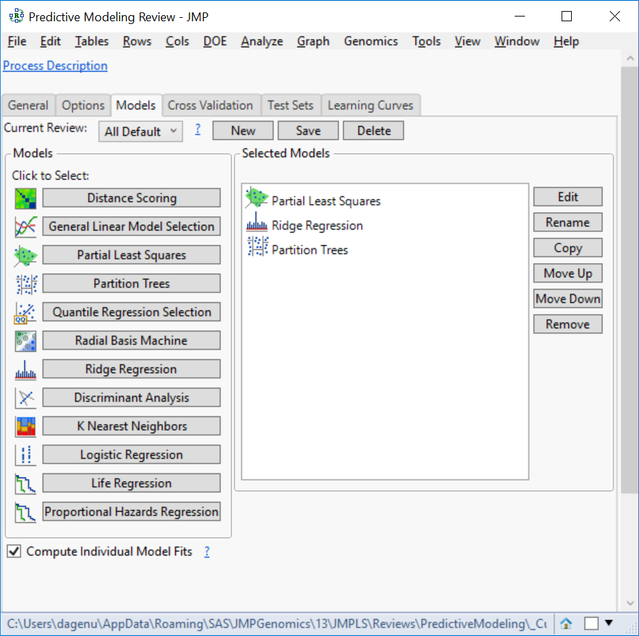Click Partition Trees icon in Selected Models list
639x636 pixels.
click(258, 246)
